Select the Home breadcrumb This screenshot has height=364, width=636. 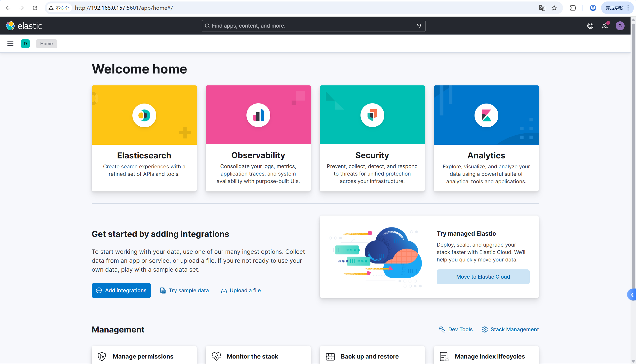coord(46,43)
